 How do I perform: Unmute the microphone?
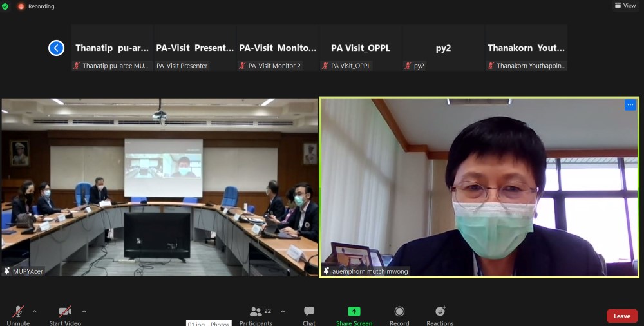click(19, 312)
